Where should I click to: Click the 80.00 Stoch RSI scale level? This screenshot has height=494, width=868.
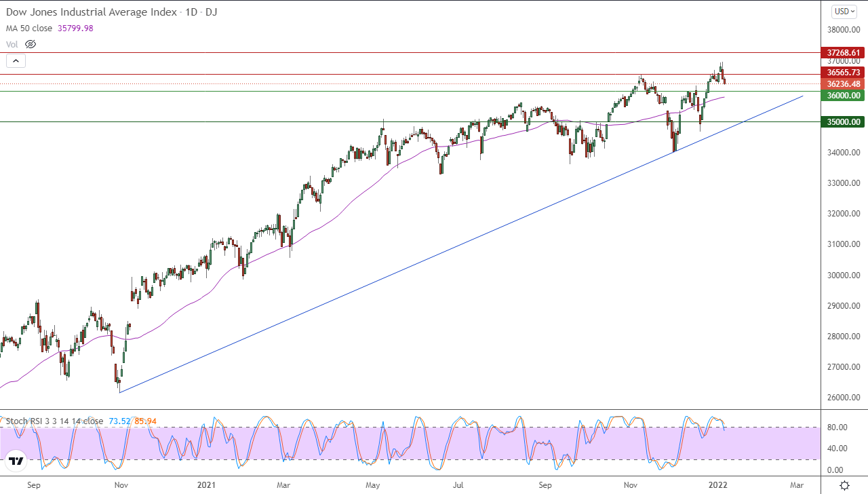click(x=837, y=427)
